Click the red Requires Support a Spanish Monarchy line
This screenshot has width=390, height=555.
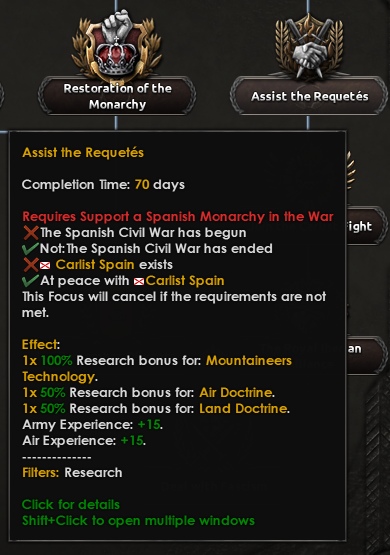click(x=178, y=217)
